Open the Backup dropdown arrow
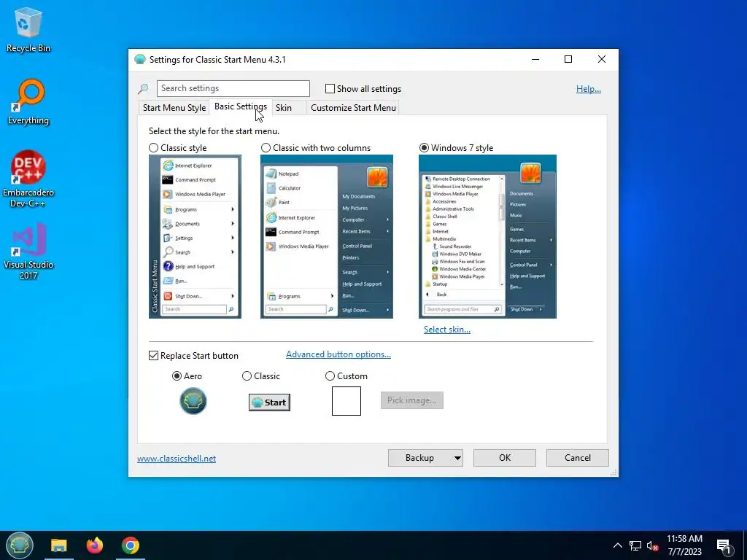Image resolution: width=747 pixels, height=560 pixels. 457,458
